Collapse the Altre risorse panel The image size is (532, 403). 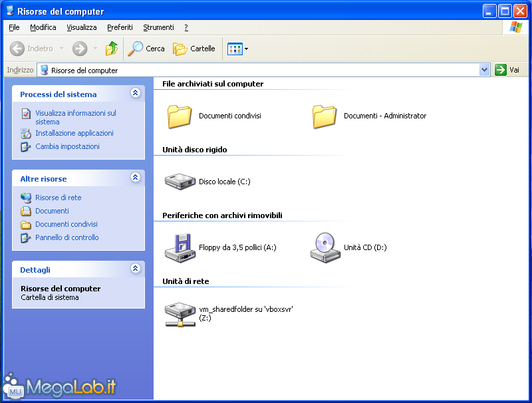[x=136, y=178]
